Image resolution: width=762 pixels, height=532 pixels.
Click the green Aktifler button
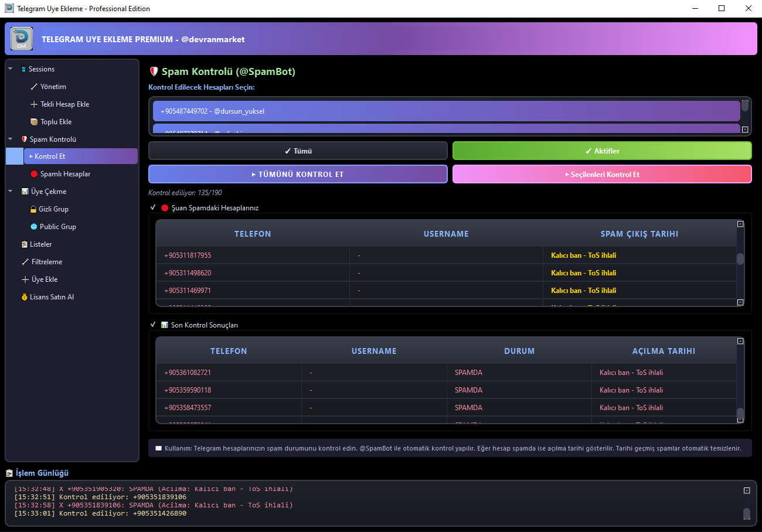(x=602, y=151)
